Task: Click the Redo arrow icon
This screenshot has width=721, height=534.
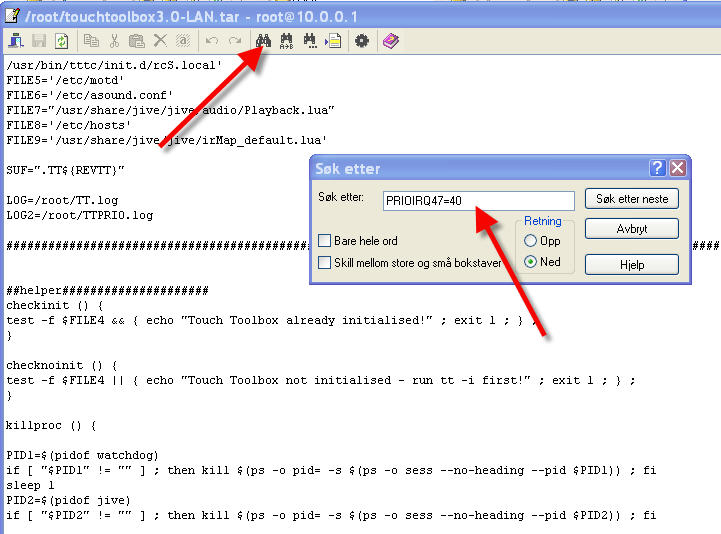Action: click(235, 41)
